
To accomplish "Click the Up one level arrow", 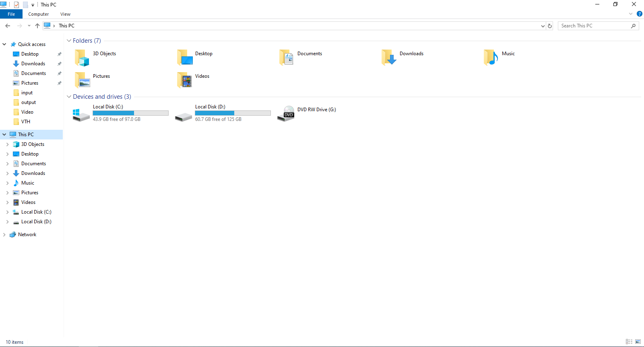I will (37, 26).
